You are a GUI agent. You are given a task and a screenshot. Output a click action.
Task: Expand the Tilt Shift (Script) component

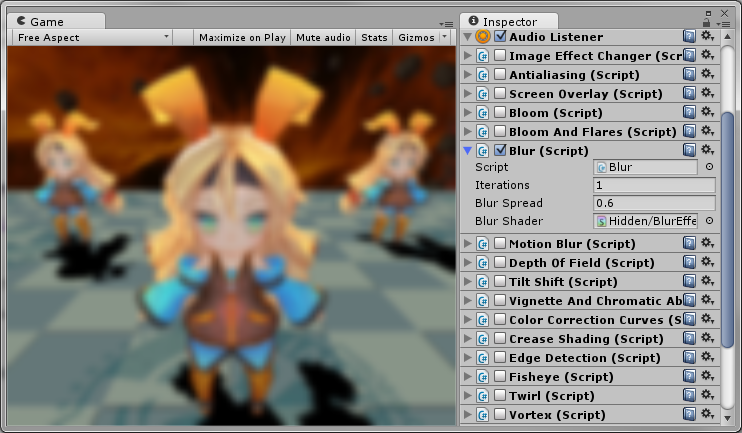click(x=468, y=281)
